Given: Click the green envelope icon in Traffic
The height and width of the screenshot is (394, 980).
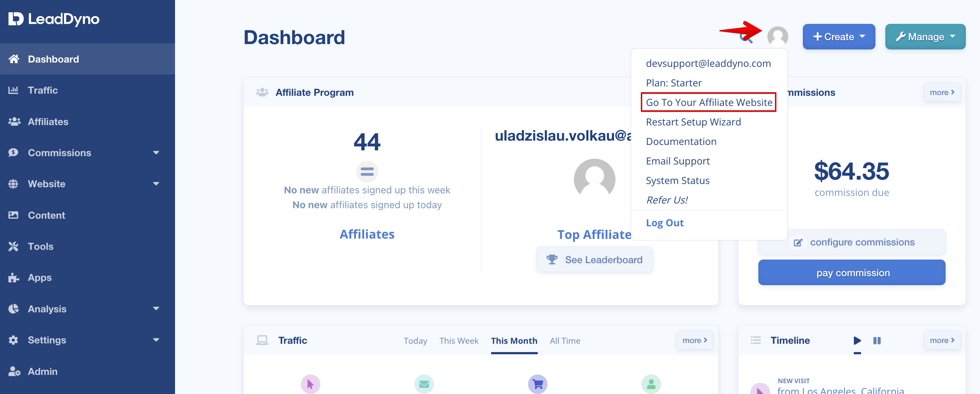Looking at the screenshot, I should click(424, 384).
